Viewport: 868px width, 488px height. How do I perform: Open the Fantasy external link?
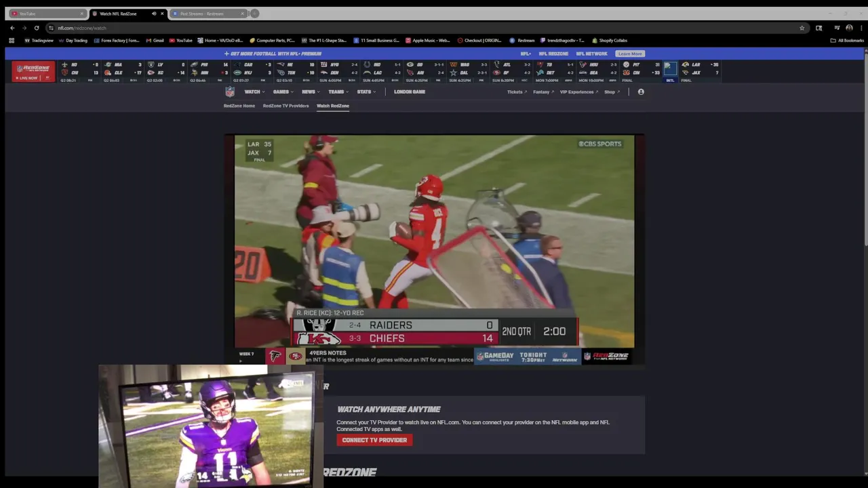(x=543, y=91)
